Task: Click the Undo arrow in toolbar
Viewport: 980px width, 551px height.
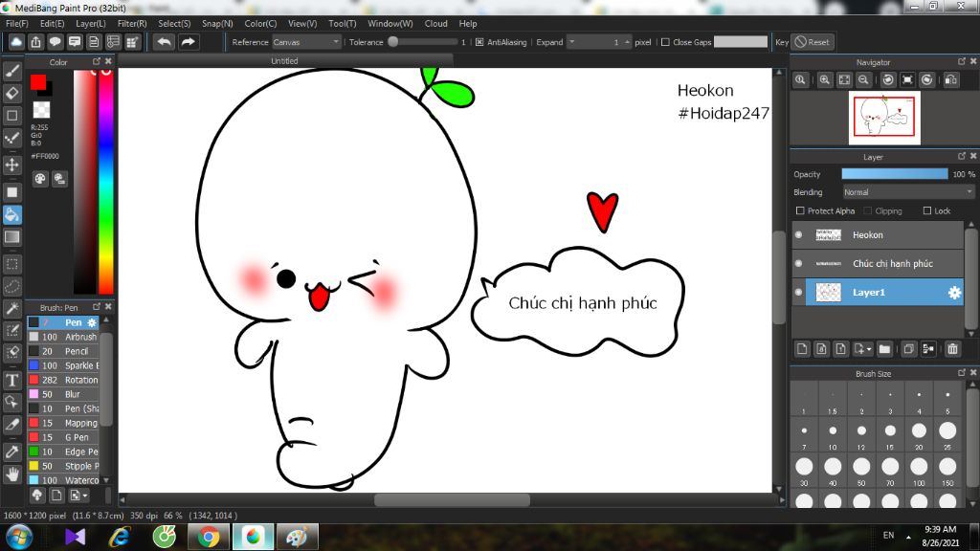Action: click(x=165, y=42)
